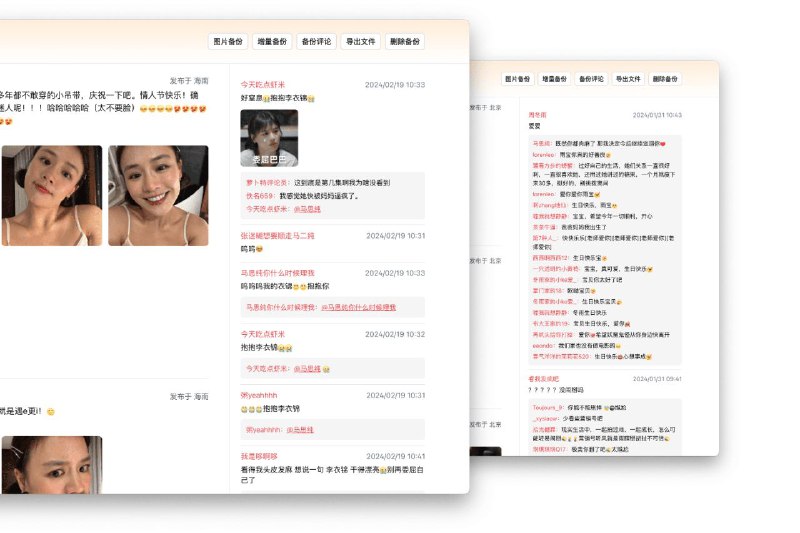Open the frowning face photo in second post
Image resolution: width=800 pixels, height=533 pixels.
click(x=52, y=465)
